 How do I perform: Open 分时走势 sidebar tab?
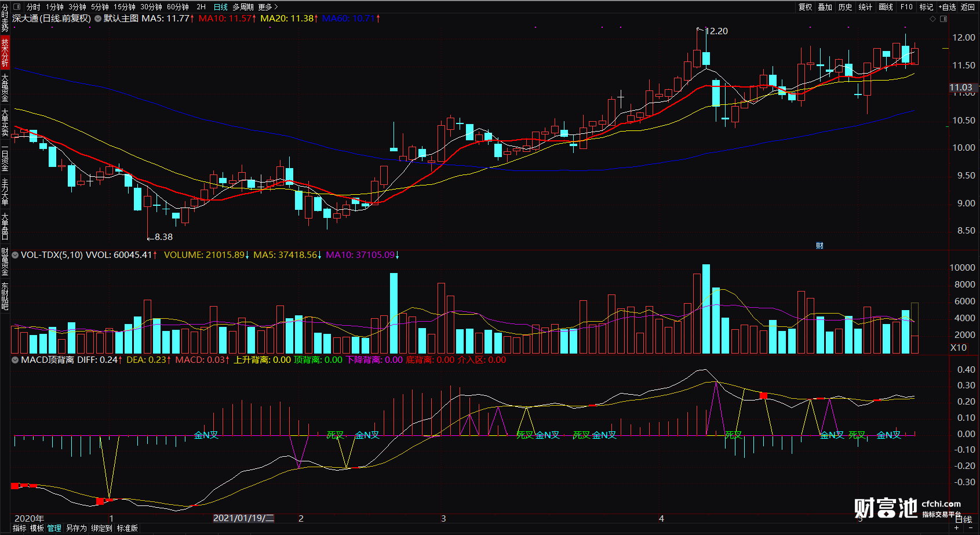click(x=5, y=17)
